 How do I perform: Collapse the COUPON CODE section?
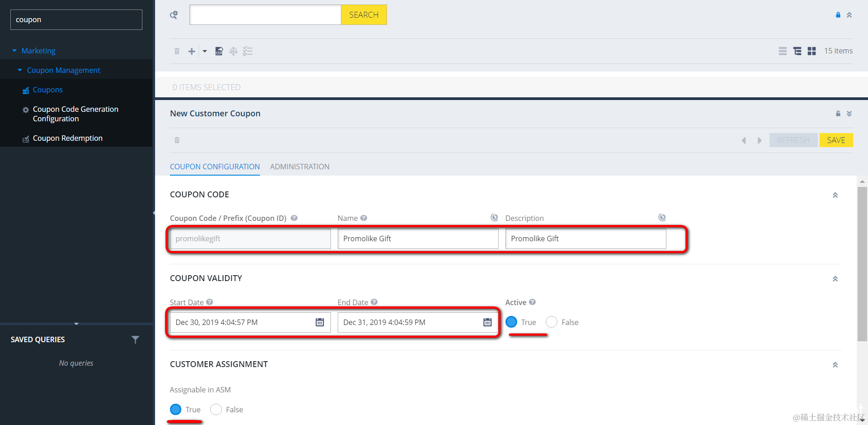point(835,195)
